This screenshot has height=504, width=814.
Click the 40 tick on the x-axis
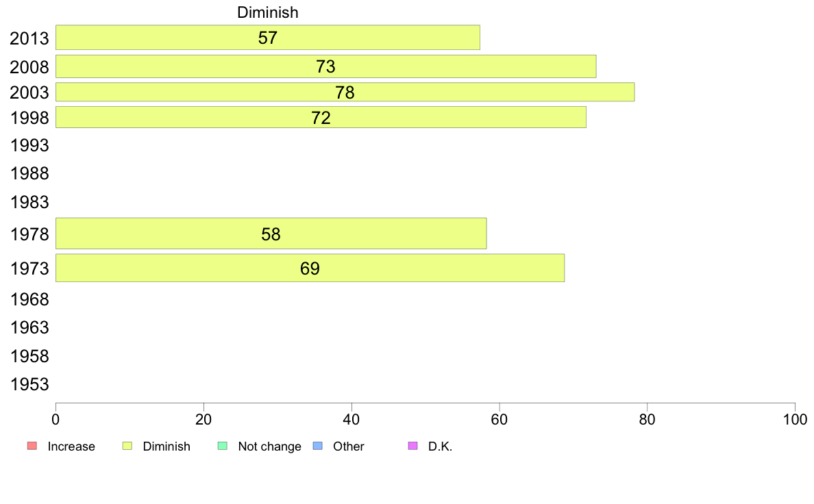(x=351, y=419)
